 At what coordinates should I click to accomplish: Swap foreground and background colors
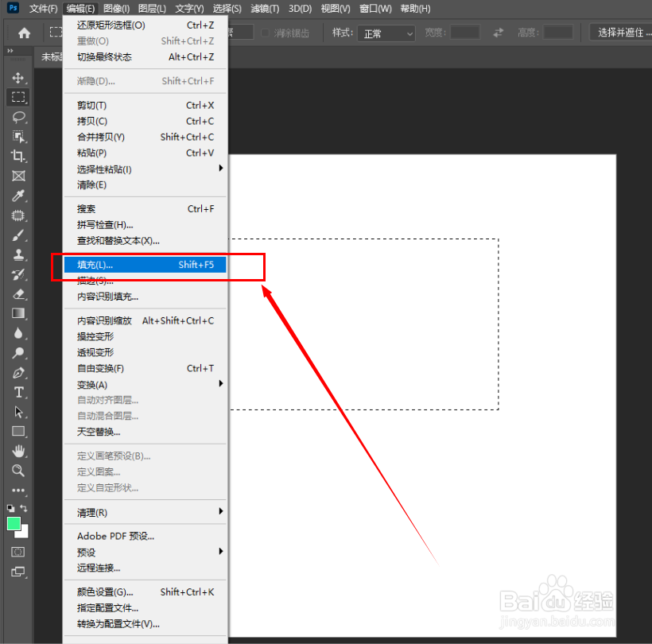tap(24, 508)
